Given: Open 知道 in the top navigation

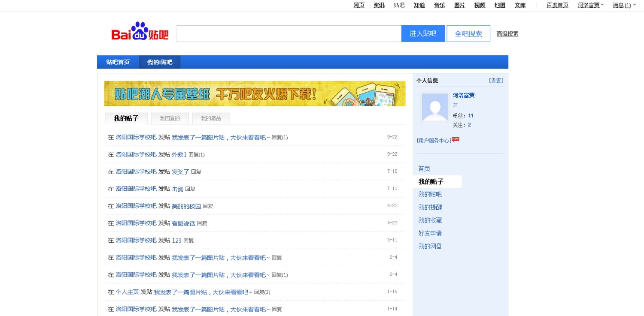Looking at the screenshot, I should click(419, 5).
